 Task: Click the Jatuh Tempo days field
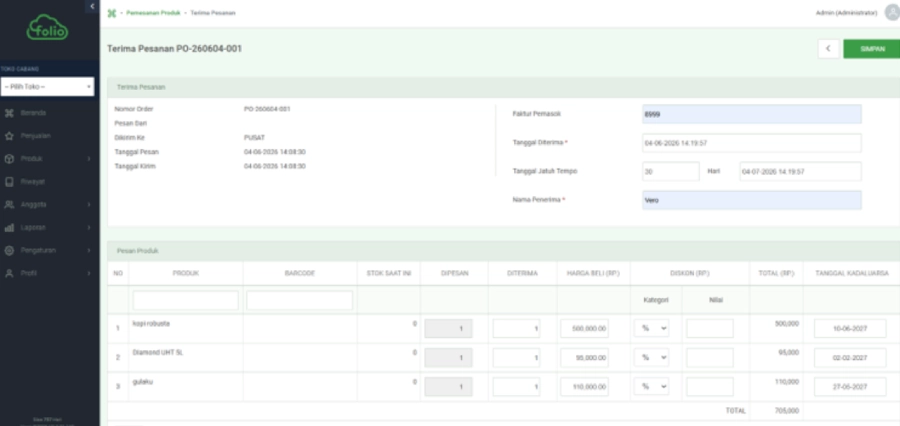(670, 172)
